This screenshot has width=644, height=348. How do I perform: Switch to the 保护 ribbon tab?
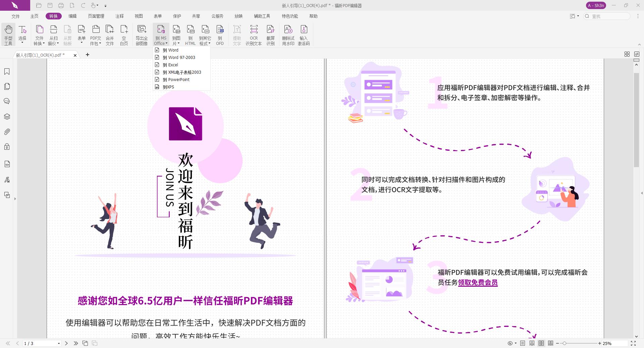click(177, 16)
